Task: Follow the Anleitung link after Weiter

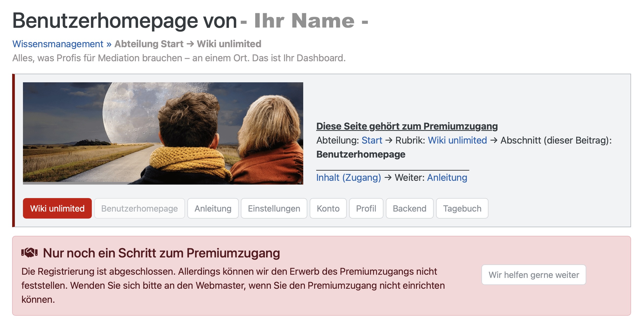Action: (x=447, y=177)
